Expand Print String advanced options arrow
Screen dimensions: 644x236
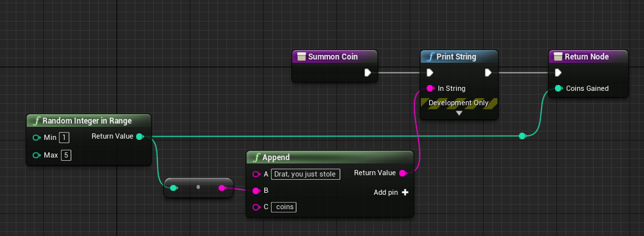[459, 113]
